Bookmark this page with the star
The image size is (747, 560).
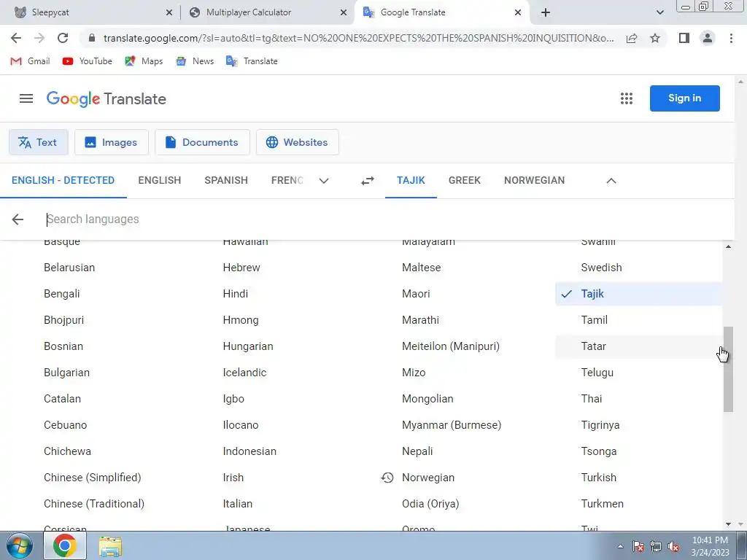coord(655,38)
